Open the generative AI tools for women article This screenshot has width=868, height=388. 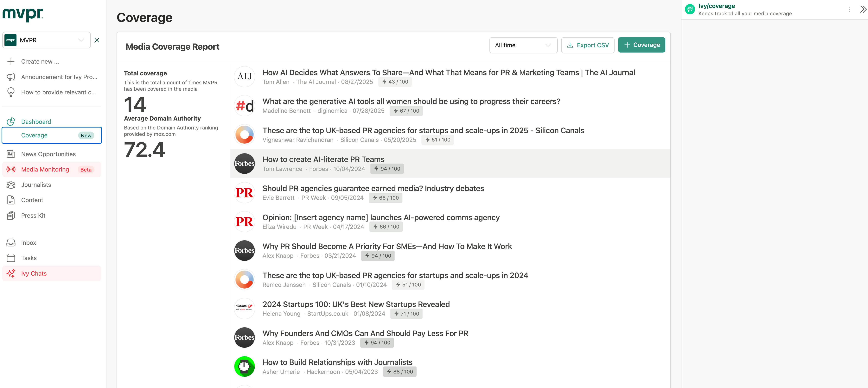click(411, 101)
